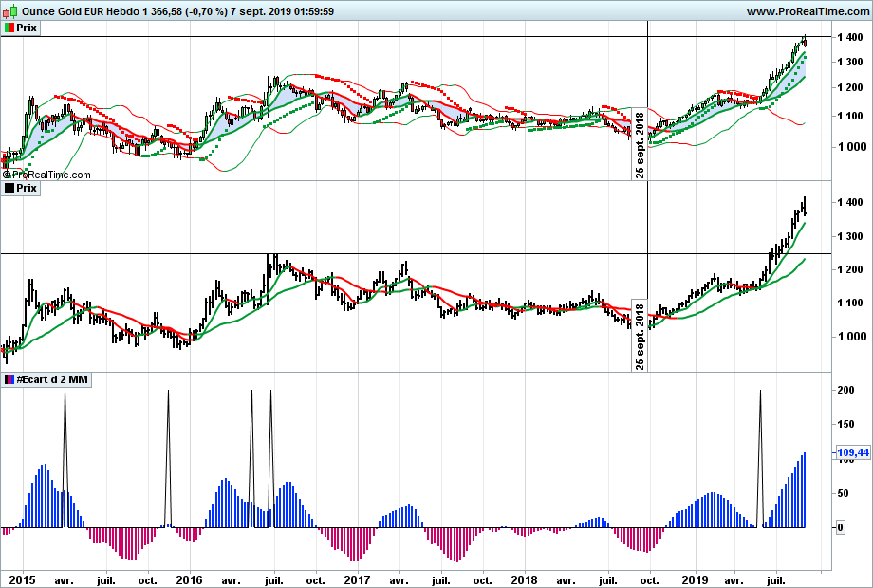Click the 1 400 price label in candlestick panel
The image size is (873, 588).
pyautogui.click(x=850, y=37)
